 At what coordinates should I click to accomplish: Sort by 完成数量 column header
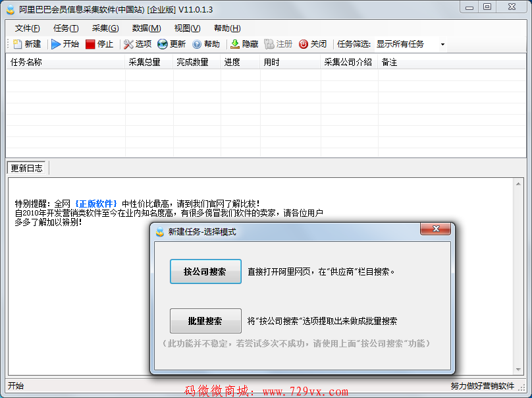click(197, 62)
